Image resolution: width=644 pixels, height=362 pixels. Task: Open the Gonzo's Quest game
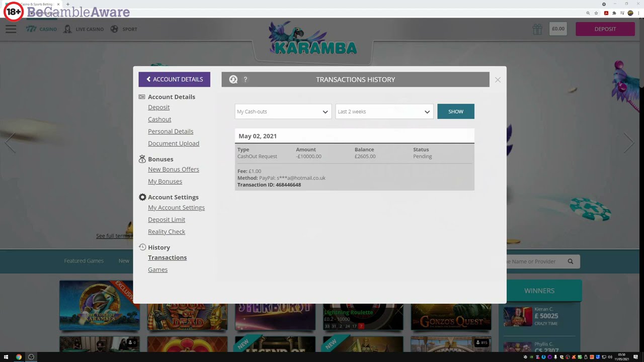click(x=451, y=317)
